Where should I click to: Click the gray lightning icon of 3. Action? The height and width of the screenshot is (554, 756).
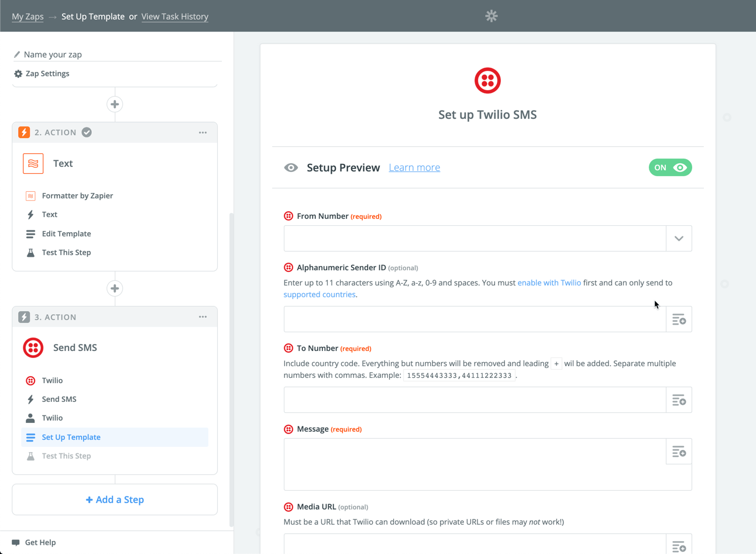pos(24,316)
